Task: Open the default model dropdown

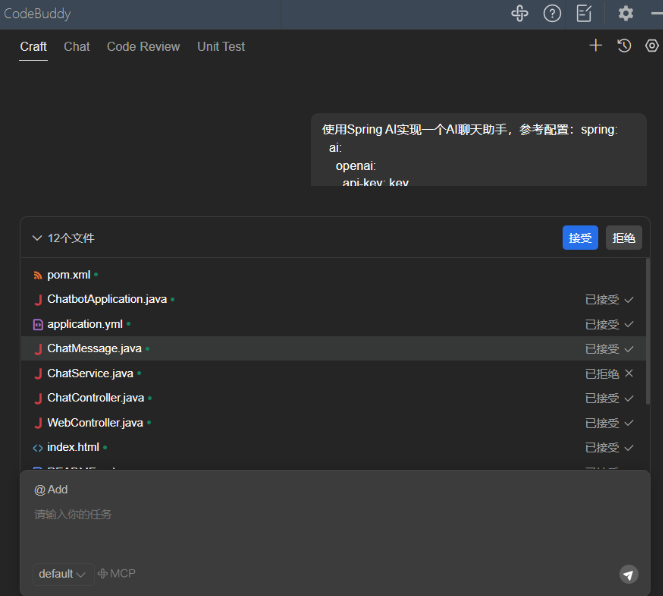Action: (x=63, y=574)
